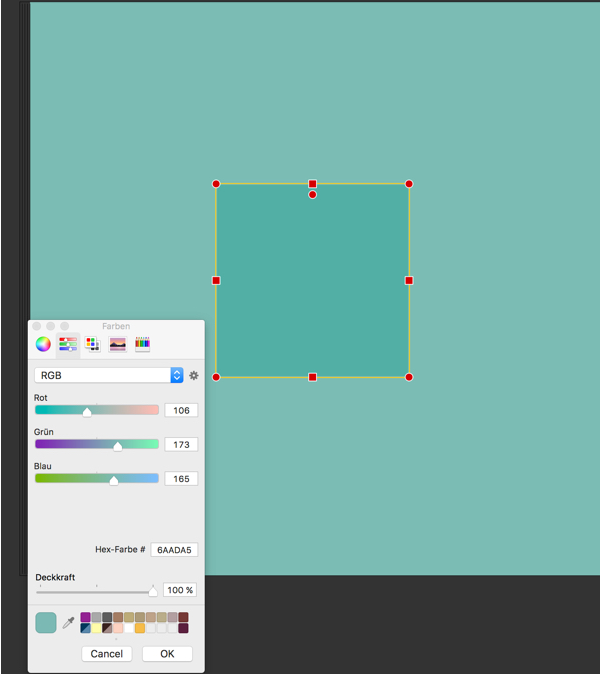This screenshot has width=600, height=675.
Task: Click the round rotation handle below top edge
Action: pyautogui.click(x=312, y=195)
